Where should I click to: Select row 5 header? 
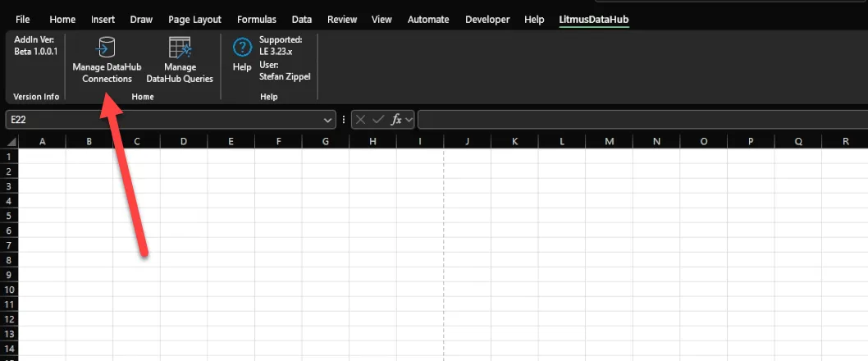pos(9,216)
